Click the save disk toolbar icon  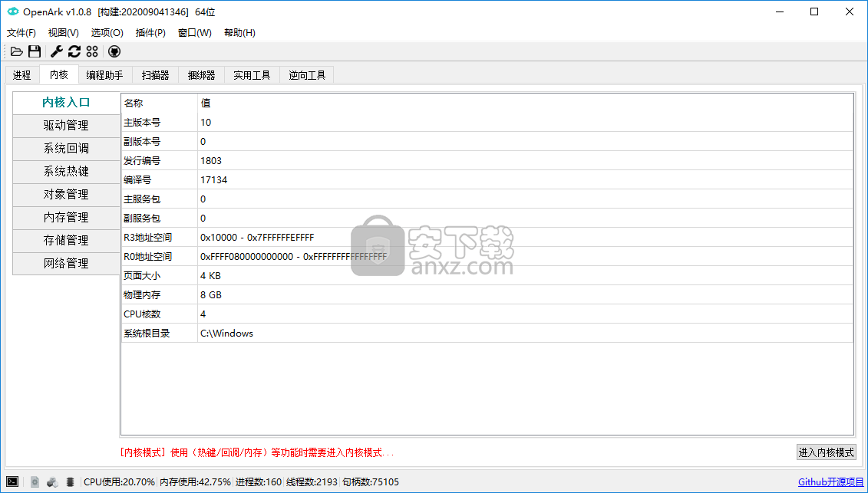pyautogui.click(x=35, y=51)
